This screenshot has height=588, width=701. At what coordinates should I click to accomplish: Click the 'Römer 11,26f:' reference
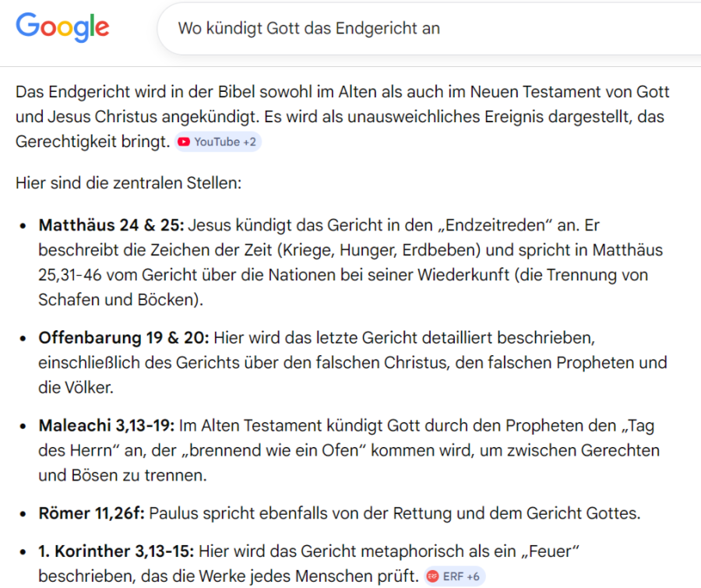coord(92,514)
